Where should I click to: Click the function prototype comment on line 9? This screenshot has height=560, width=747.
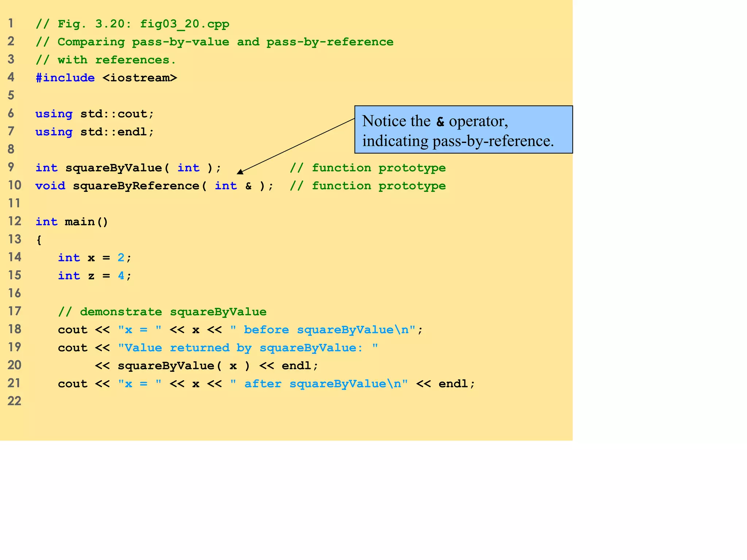coord(368,168)
